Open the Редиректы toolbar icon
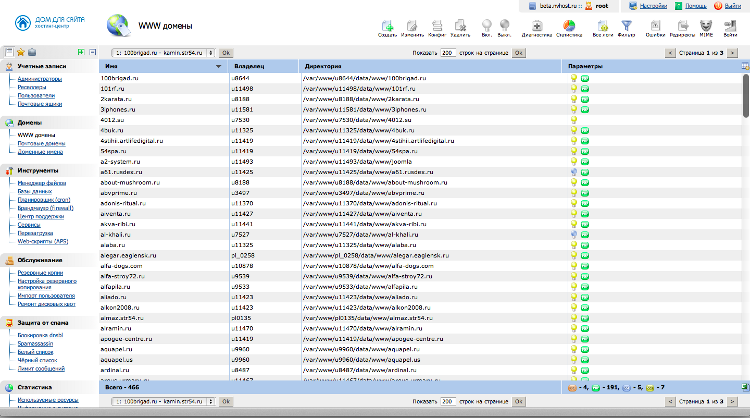 pyautogui.click(x=683, y=28)
